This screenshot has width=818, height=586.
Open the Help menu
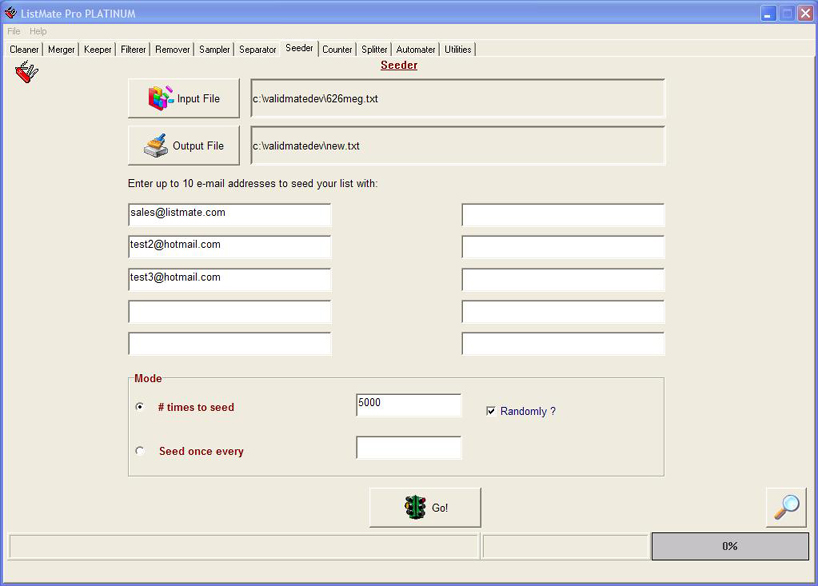point(38,31)
